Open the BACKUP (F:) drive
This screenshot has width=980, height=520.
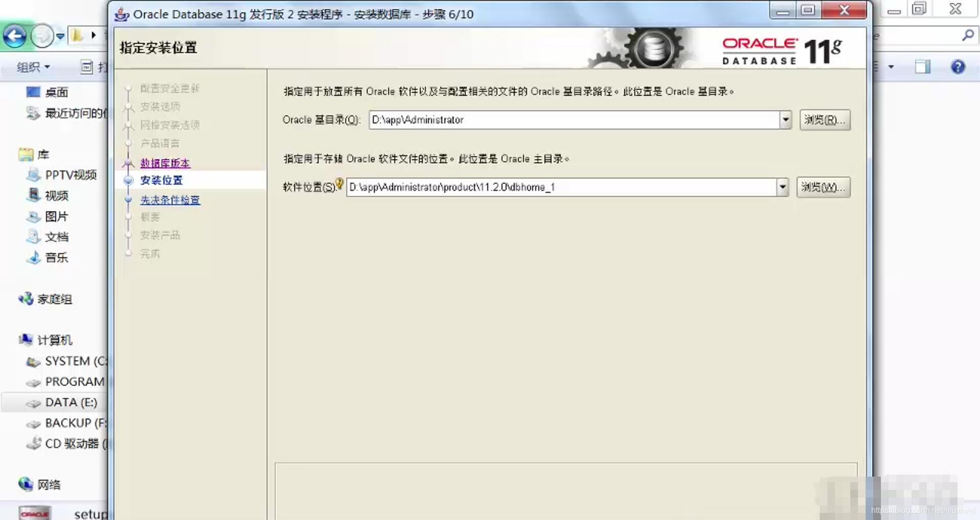pos(76,423)
